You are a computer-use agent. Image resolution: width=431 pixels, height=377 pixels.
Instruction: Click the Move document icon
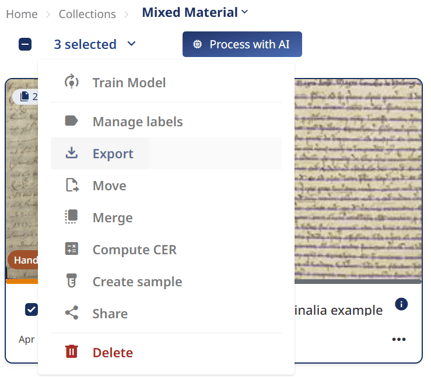(72, 185)
